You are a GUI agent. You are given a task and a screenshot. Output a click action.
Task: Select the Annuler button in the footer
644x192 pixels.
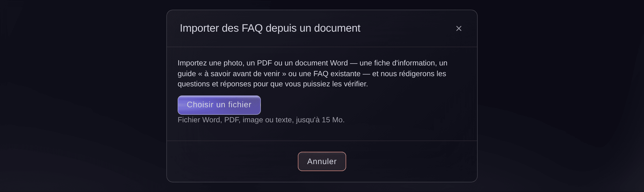322,161
